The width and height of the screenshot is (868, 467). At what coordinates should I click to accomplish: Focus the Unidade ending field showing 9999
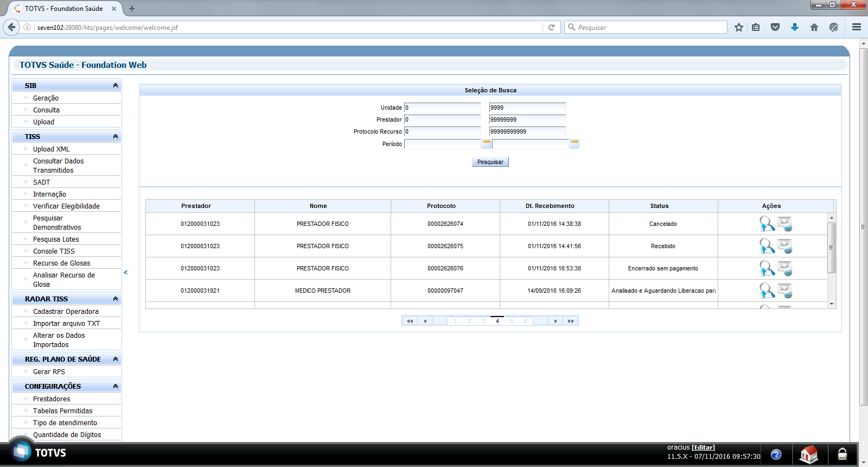click(x=527, y=108)
